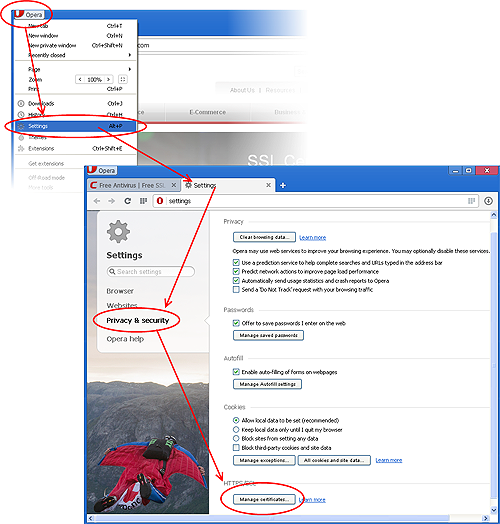This screenshot has height=524, width=500.
Task: Expand Recently closed submenu arrow
Action: point(130,55)
